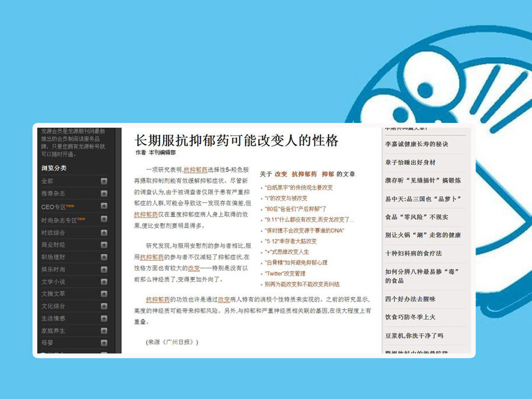Expand the 全部 category plus icon
Image resolution: width=532 pixels, height=399 pixels.
pos(104,181)
